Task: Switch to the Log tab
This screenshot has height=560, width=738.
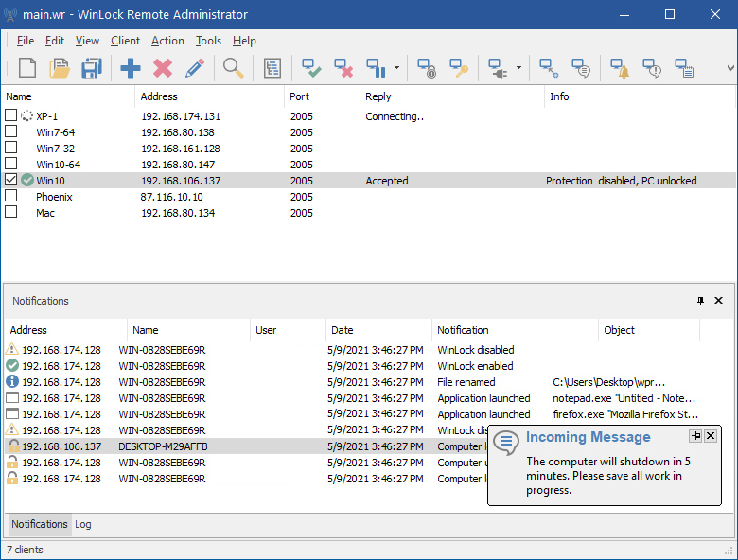Action: click(83, 524)
